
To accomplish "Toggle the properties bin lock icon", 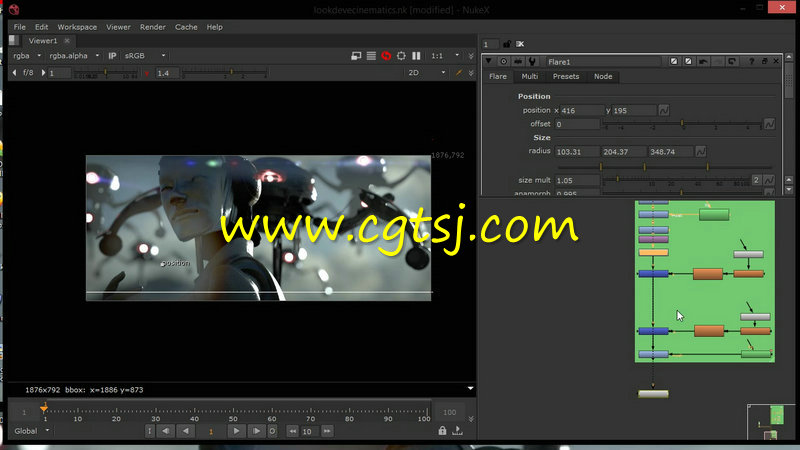I will click(507, 44).
